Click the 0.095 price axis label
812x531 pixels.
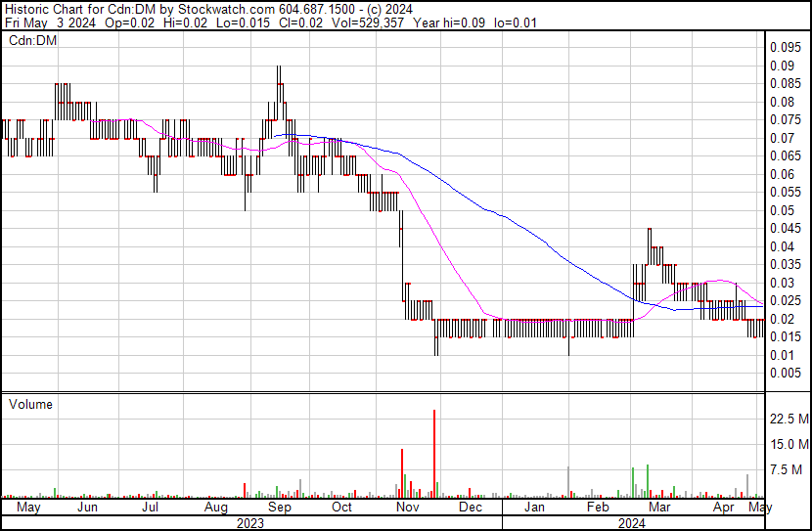click(x=786, y=48)
